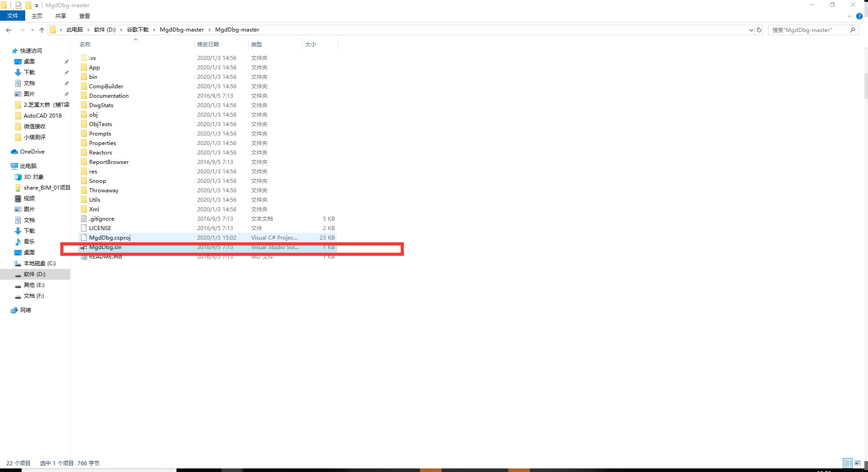Open 本地磁盘 (C:) drive
This screenshot has width=868, height=472.
click(40, 263)
